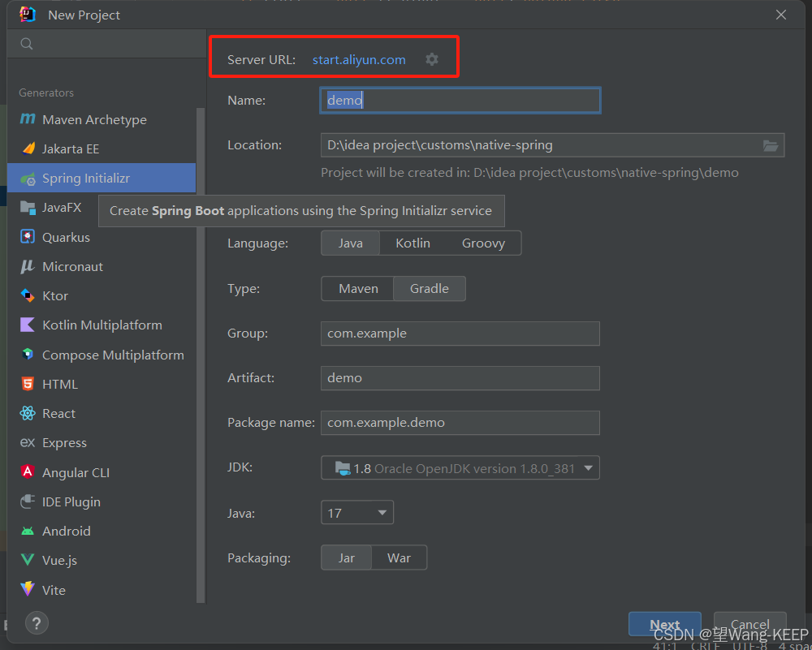This screenshot has height=650, width=812.
Task: Click the generators list scrollbar
Action: pyautogui.click(x=201, y=355)
